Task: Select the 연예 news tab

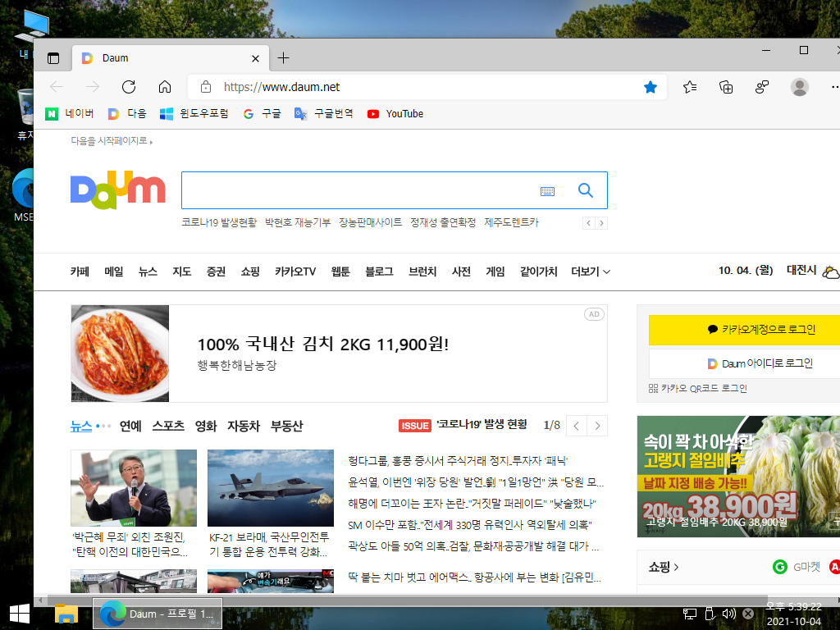Action: [x=130, y=427]
